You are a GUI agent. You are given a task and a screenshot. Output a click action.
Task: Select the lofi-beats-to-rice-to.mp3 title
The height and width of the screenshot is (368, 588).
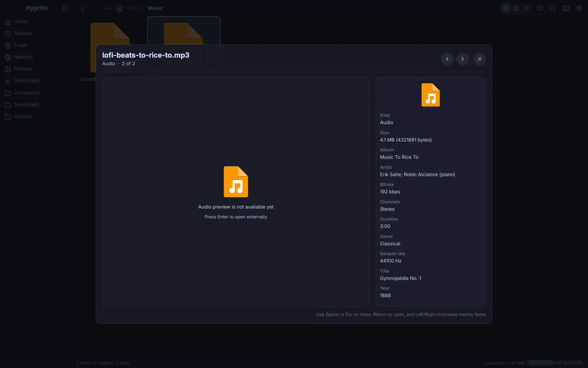[x=146, y=55]
